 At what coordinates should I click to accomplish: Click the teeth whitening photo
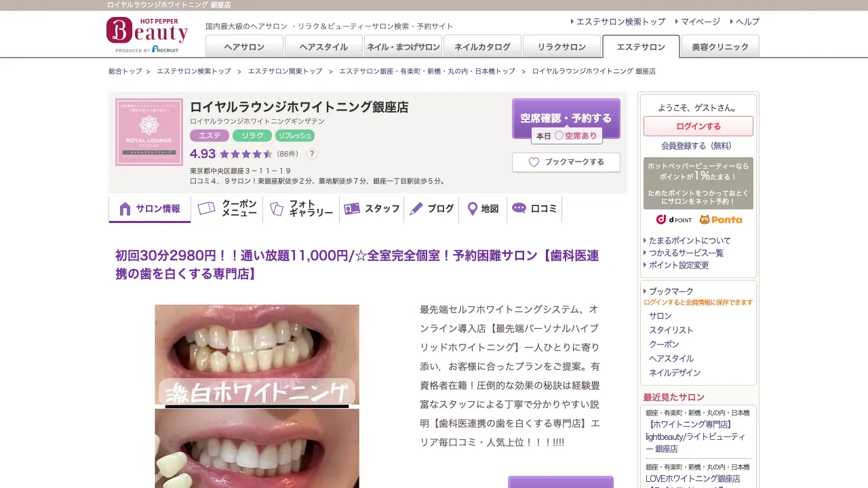pyautogui.click(x=257, y=396)
